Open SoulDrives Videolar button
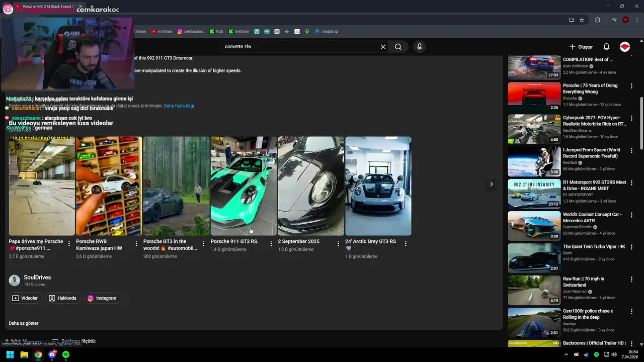644x362 pixels. click(25, 298)
